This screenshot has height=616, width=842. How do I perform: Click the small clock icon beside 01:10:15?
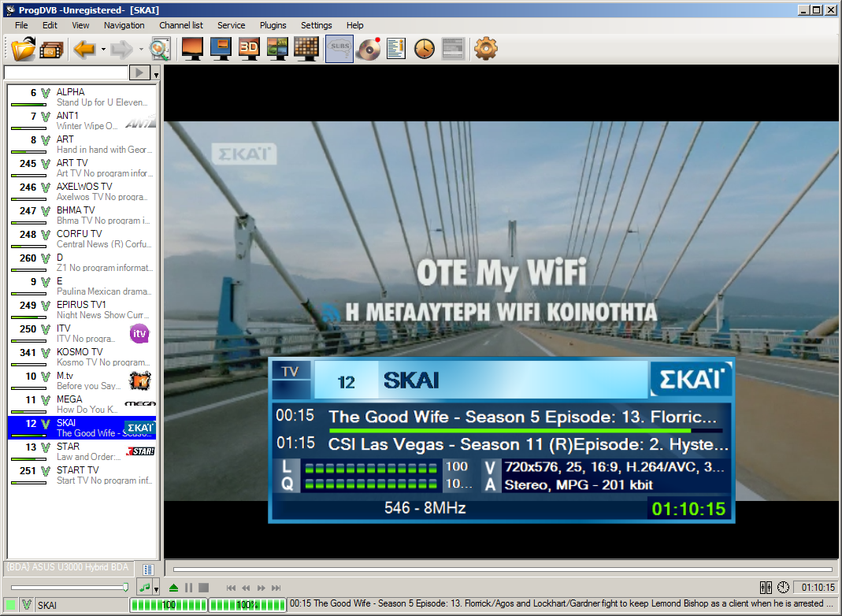pos(783,588)
